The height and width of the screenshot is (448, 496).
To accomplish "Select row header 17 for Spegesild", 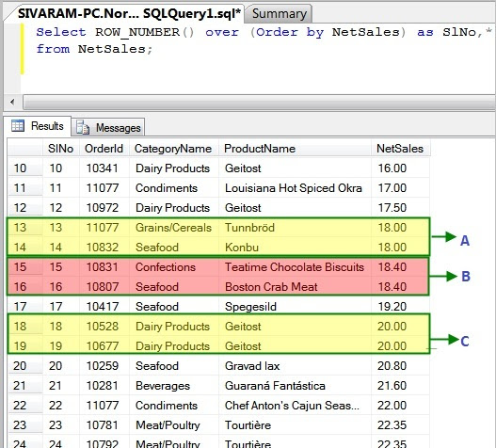I will [24, 307].
